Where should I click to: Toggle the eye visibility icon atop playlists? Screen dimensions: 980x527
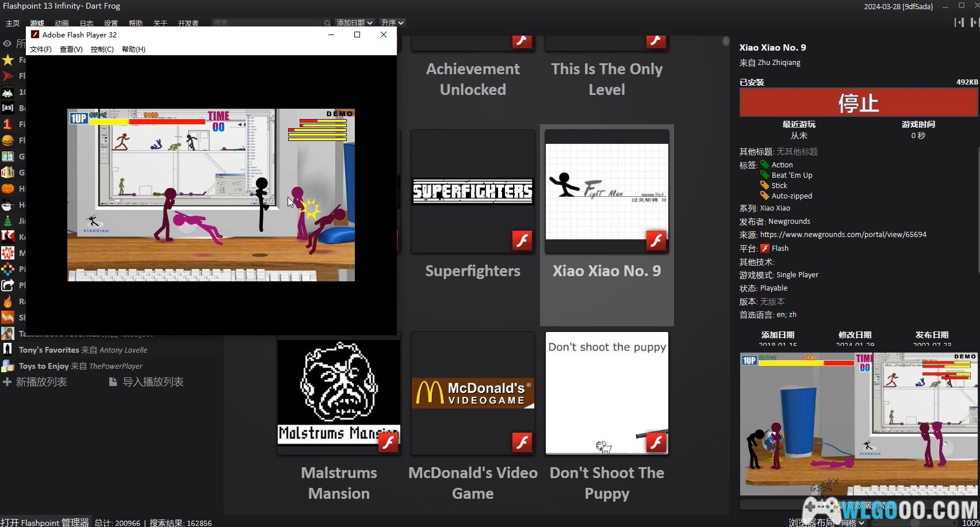[x=7, y=44]
